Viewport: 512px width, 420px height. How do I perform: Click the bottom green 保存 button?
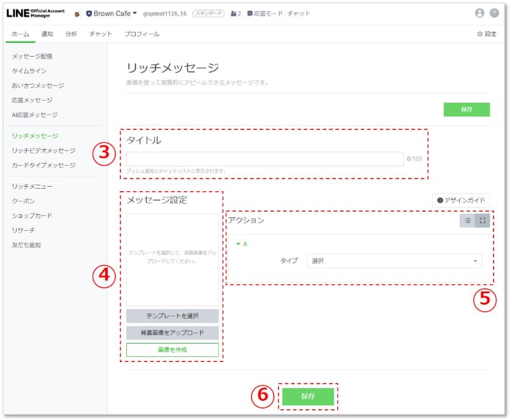click(308, 397)
